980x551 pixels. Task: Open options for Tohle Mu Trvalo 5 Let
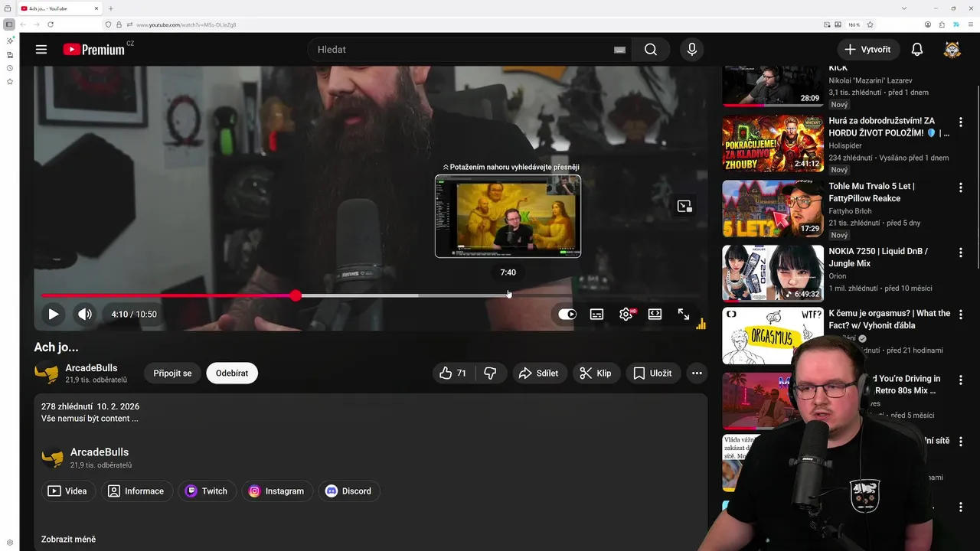(x=961, y=187)
